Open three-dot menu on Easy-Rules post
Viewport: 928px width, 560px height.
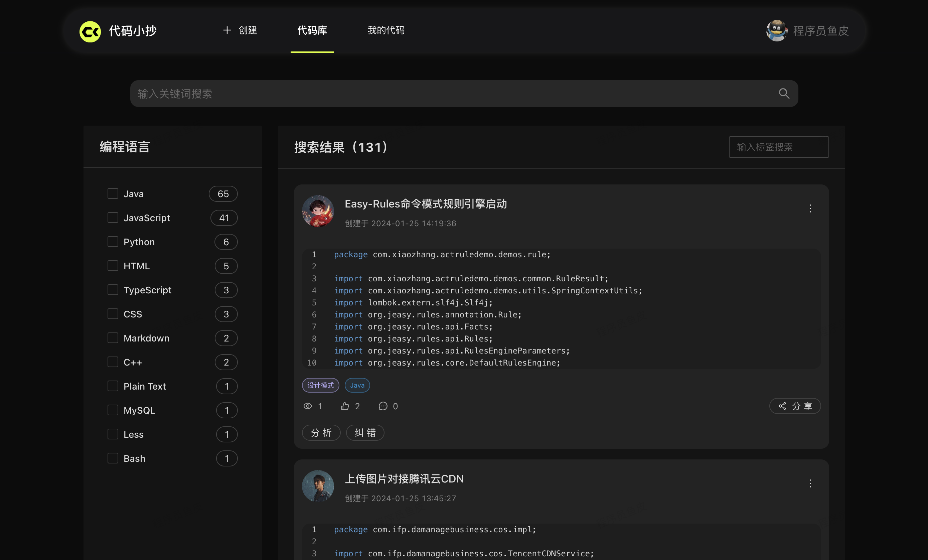coord(810,208)
